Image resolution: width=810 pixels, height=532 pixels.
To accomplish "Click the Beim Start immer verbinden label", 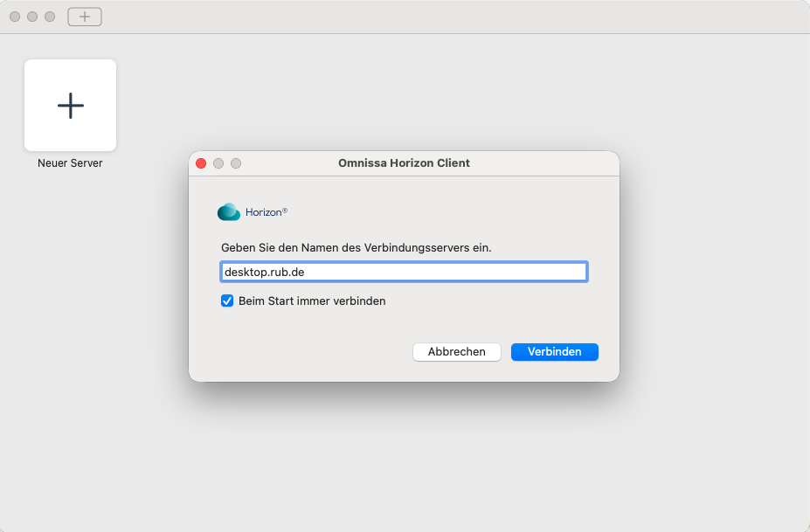I will (x=312, y=301).
